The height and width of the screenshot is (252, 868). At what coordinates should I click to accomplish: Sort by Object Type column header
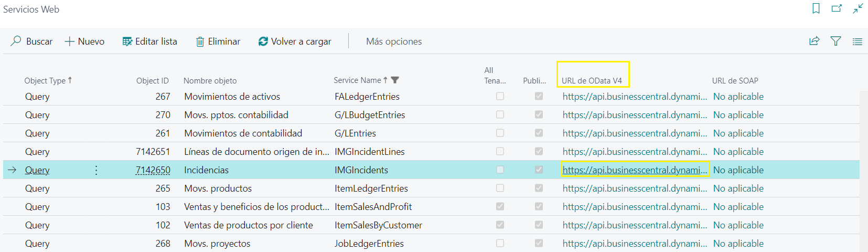(45, 80)
